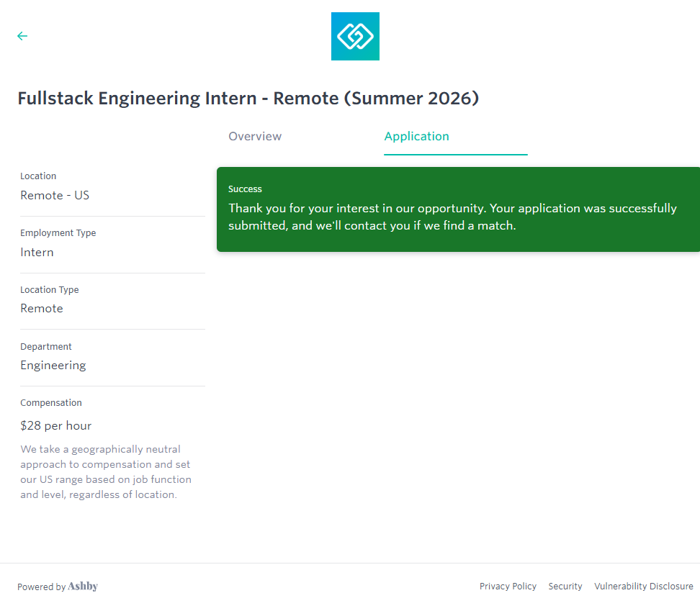
Task: Open the Security footer link
Action: [x=565, y=587]
